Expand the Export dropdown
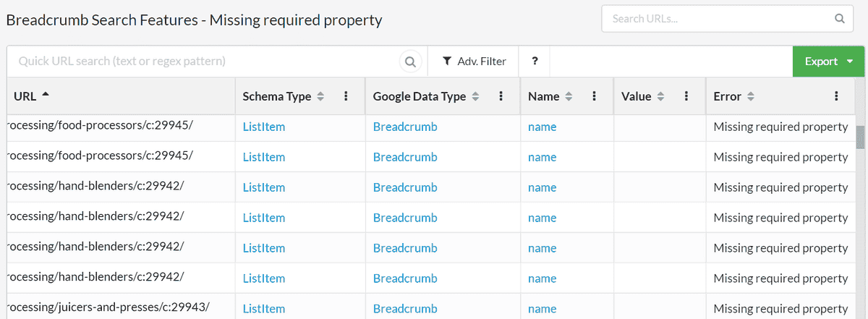 [828, 61]
